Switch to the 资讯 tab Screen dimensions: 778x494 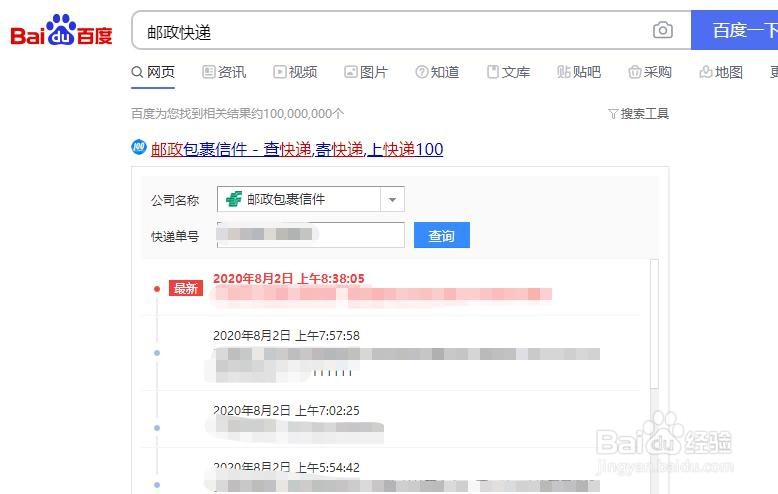(x=224, y=72)
